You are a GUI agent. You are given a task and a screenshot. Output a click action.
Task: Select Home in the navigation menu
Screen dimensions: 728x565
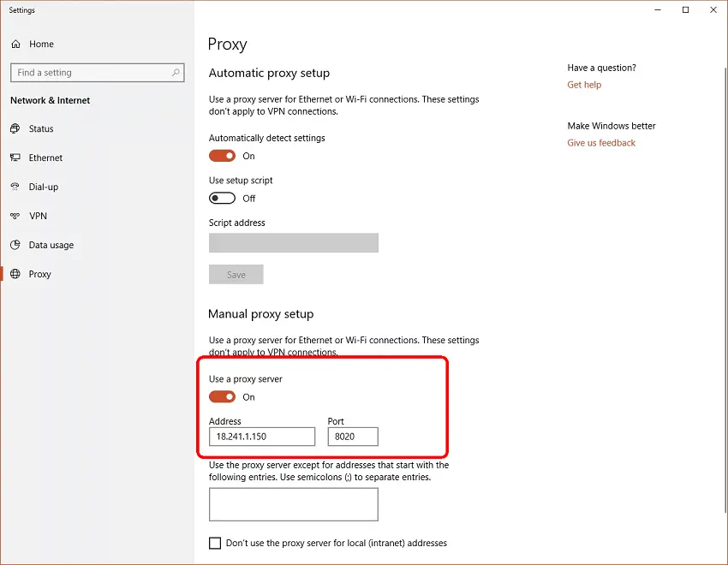43,44
